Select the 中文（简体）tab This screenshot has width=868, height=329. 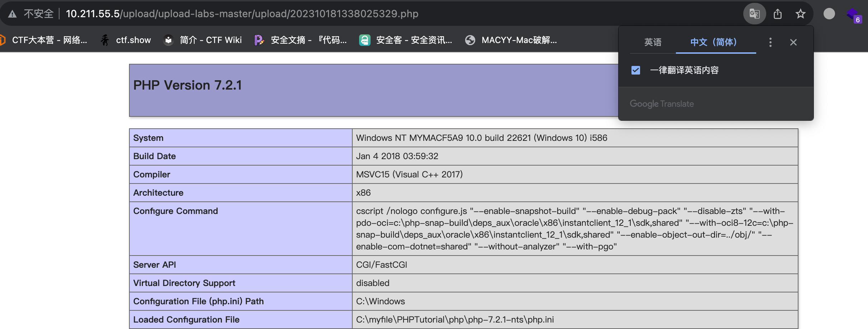(x=716, y=42)
